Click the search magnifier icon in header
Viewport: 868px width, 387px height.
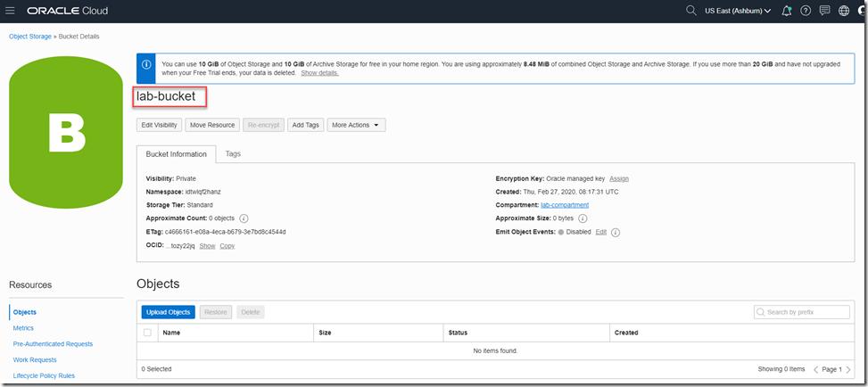[690, 11]
